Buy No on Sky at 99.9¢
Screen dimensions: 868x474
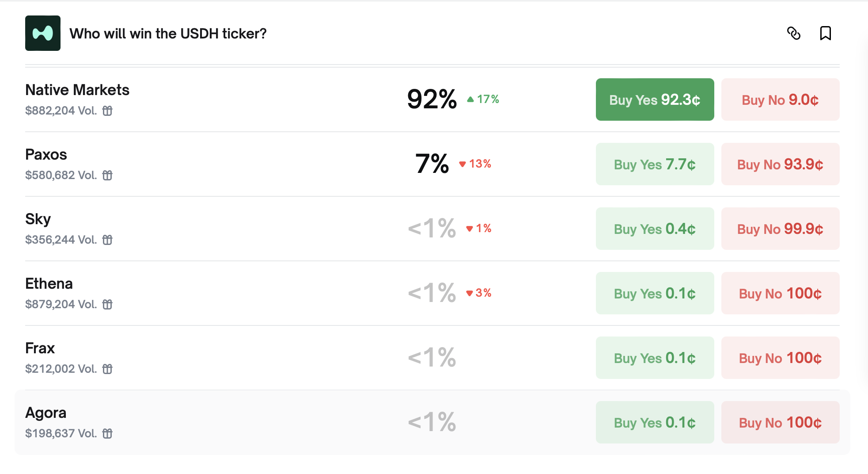[780, 229]
